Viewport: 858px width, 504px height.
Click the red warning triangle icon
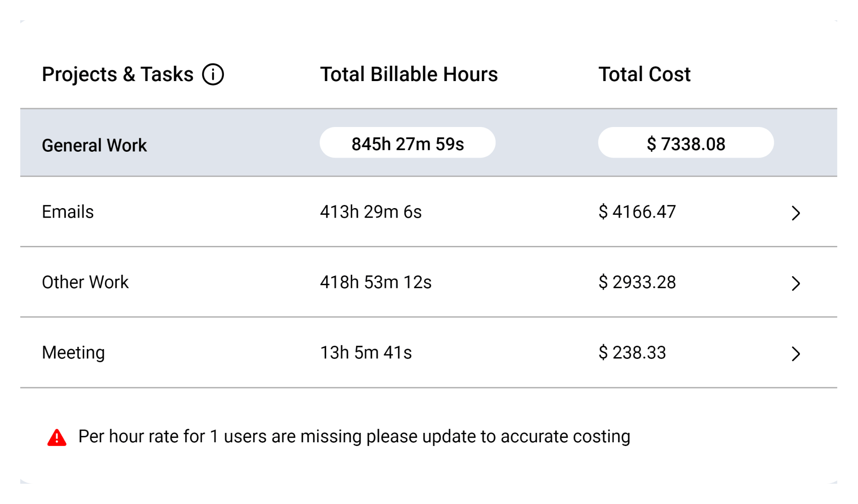click(57, 436)
